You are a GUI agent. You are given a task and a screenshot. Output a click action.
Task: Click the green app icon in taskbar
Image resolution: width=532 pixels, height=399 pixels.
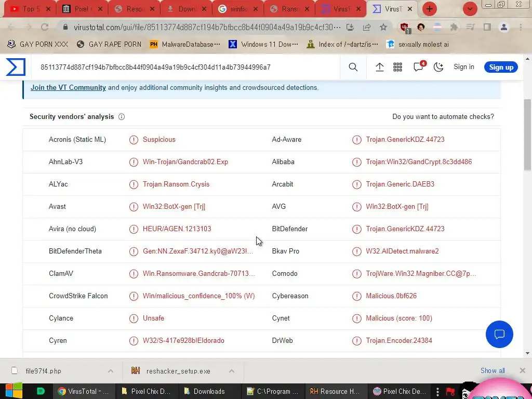click(x=41, y=391)
